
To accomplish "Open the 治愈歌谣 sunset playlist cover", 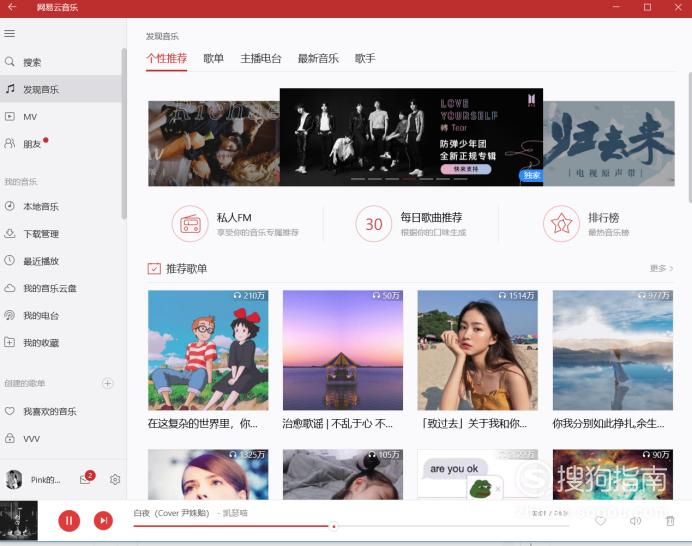I will coord(343,350).
